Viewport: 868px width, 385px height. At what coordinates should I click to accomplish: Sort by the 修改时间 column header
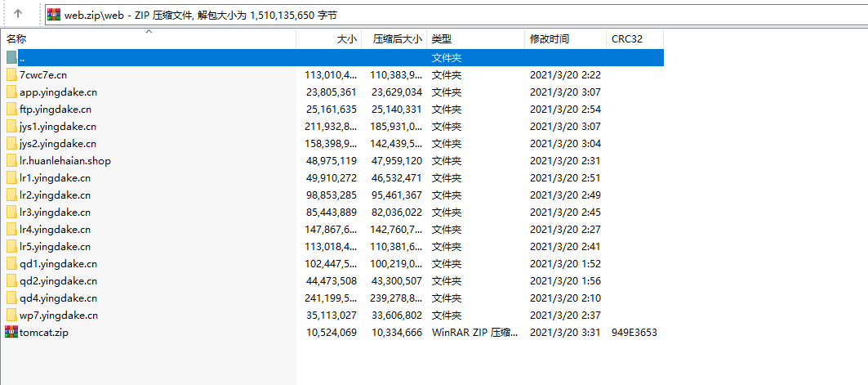tap(565, 38)
